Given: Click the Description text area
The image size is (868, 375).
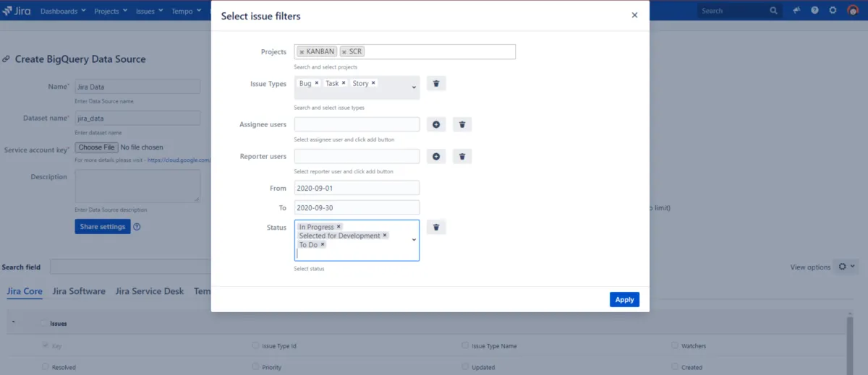Looking at the screenshot, I should pos(137,186).
